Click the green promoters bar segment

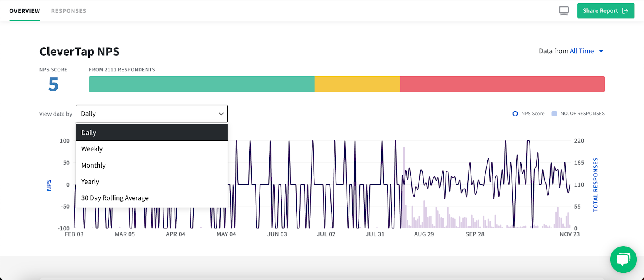(202, 84)
